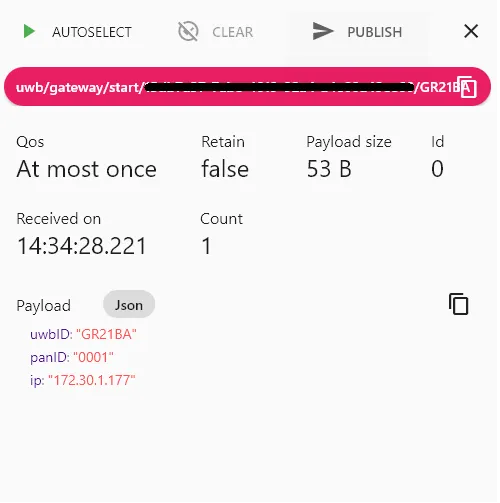This screenshot has width=500, height=503.
Task: Select the uwbID value "GR21BA"
Action: tap(107, 334)
